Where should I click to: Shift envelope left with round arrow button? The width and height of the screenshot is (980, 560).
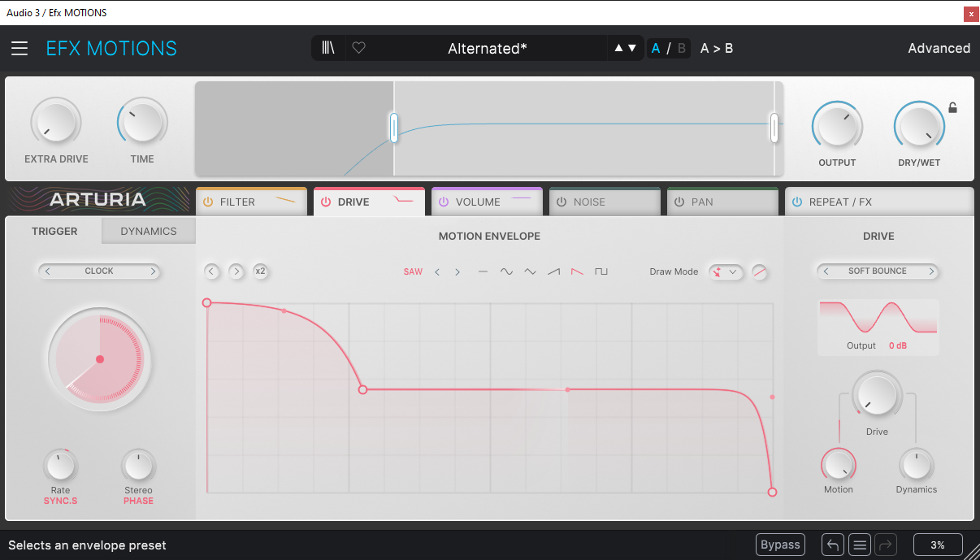[212, 271]
